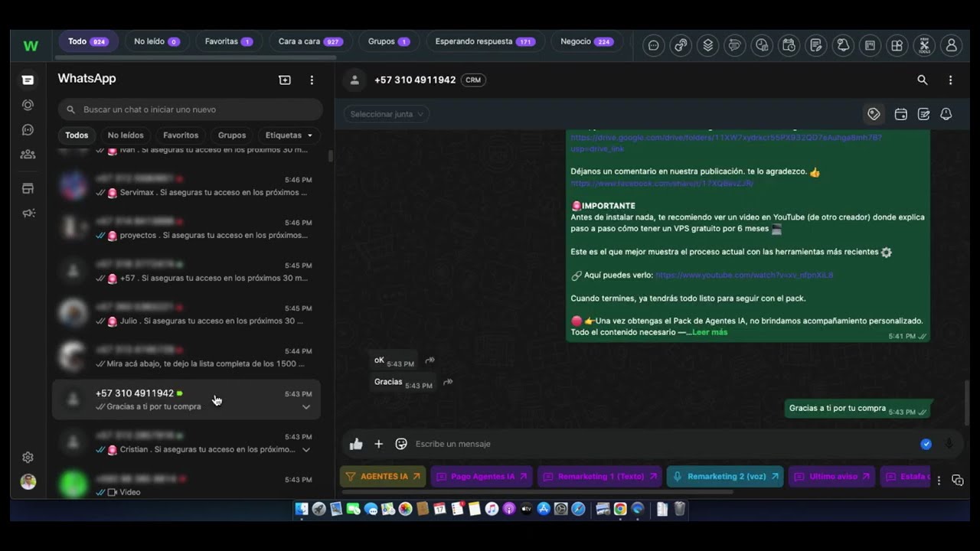
Task: Filter chats by 'Favoritos' chip
Action: [x=181, y=135]
